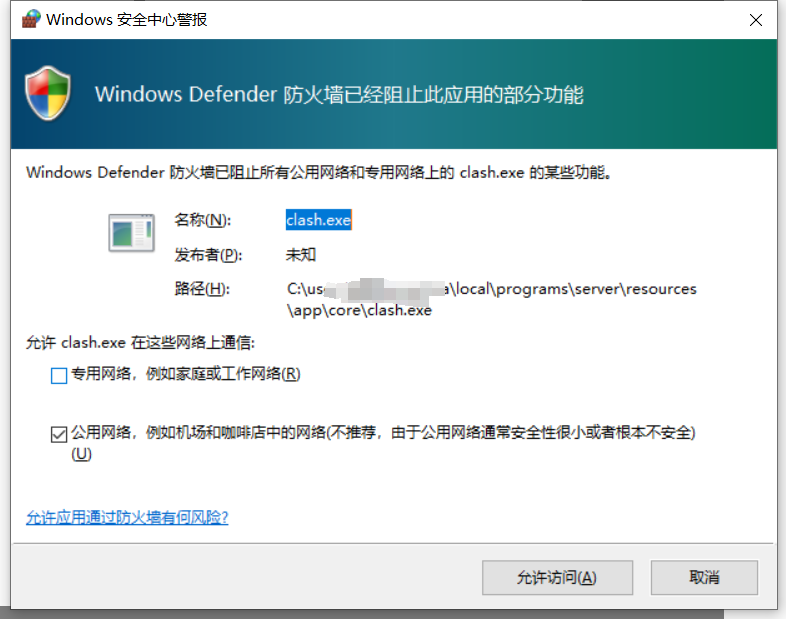Click the Allow access button (允许访问)
Screen dimensions: 786x619
[x=557, y=577]
